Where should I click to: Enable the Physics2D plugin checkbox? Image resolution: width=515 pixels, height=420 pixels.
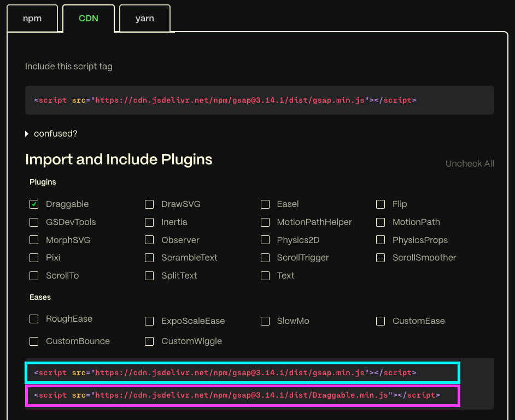(265, 240)
